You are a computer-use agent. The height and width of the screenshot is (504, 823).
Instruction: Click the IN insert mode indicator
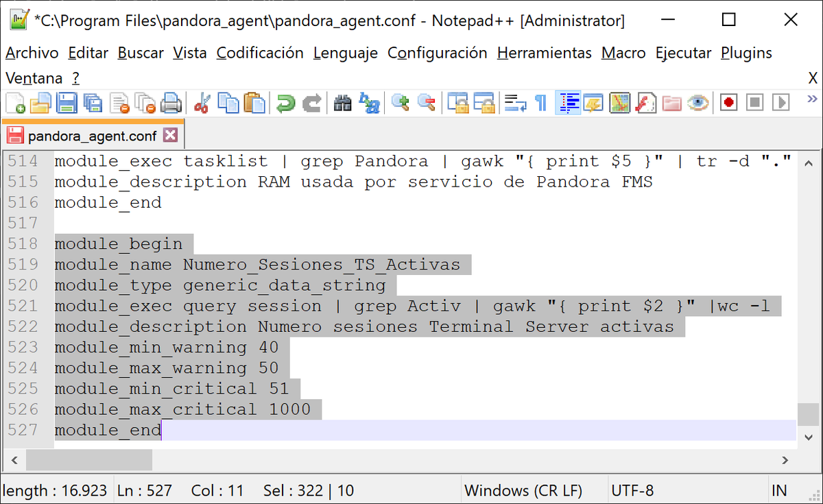tap(779, 490)
